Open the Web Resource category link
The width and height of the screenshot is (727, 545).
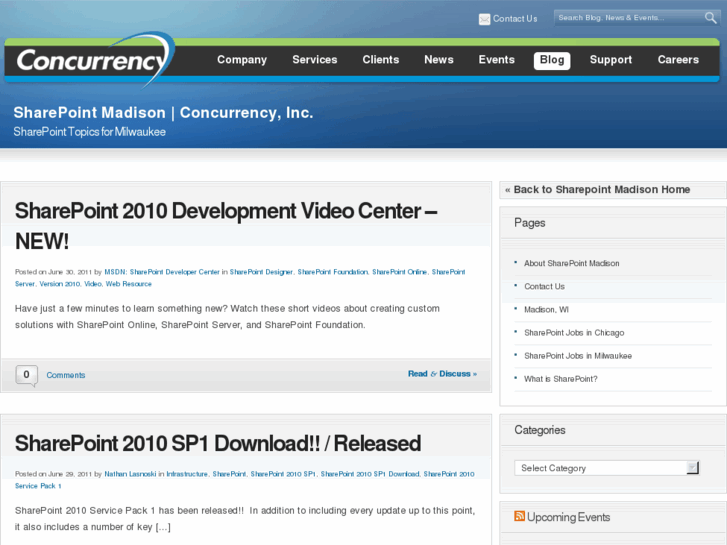pos(128,284)
